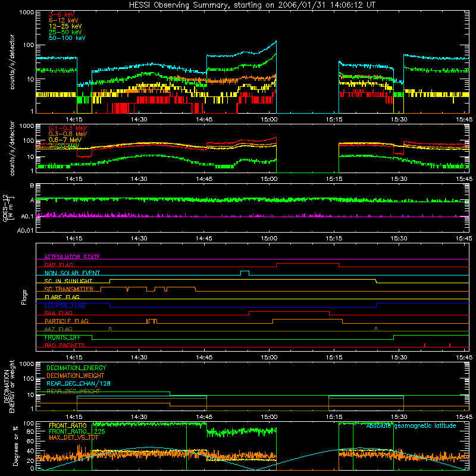Click the B tick label on GOES panel
This screenshot has width=476, height=476.
(32, 185)
